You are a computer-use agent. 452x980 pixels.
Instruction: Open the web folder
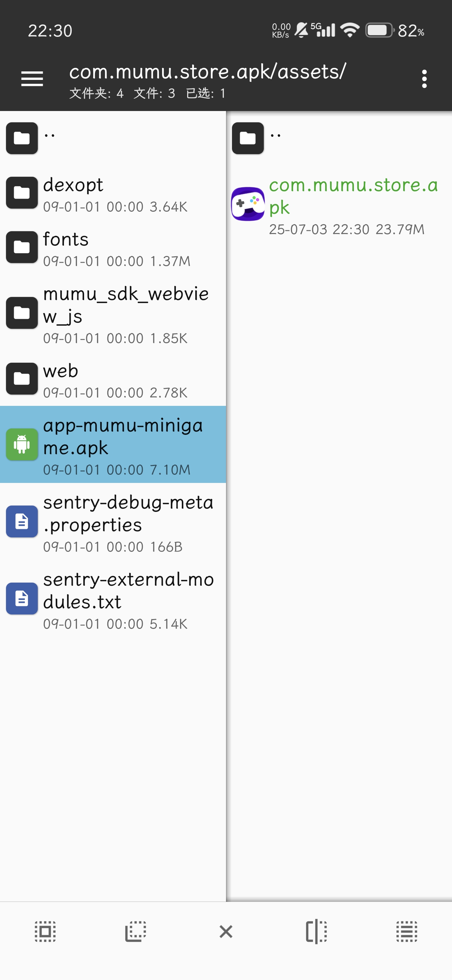[114, 379]
